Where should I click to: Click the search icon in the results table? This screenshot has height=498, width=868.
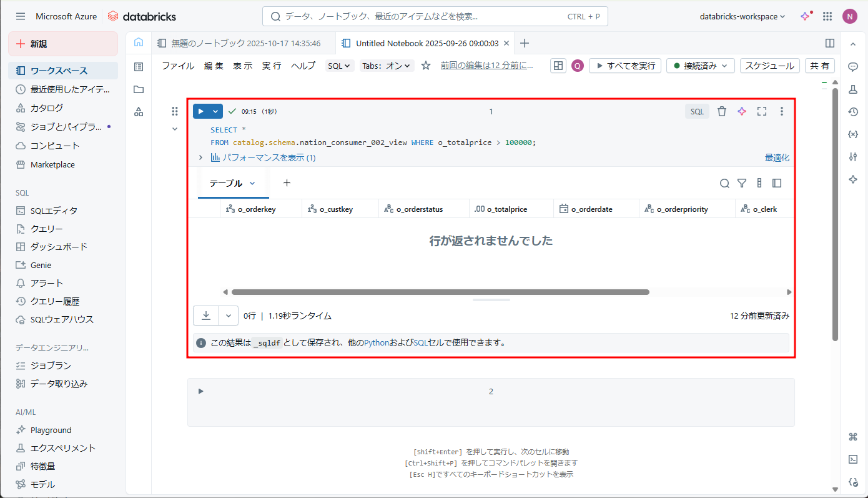point(724,183)
